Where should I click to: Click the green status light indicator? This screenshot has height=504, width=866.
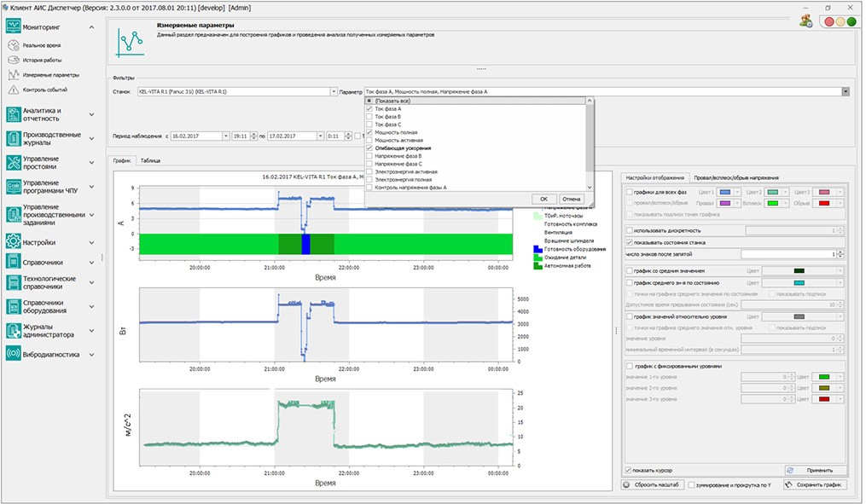point(851,21)
